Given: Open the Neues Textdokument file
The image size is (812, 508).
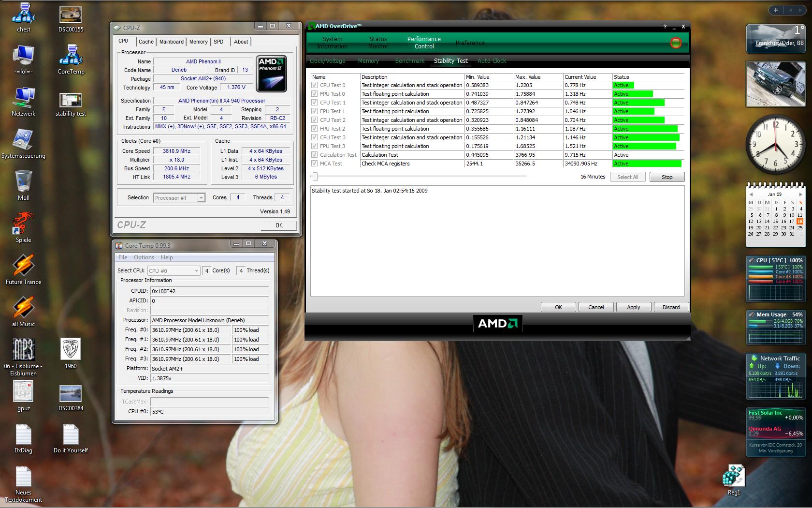Looking at the screenshot, I should 23,484.
